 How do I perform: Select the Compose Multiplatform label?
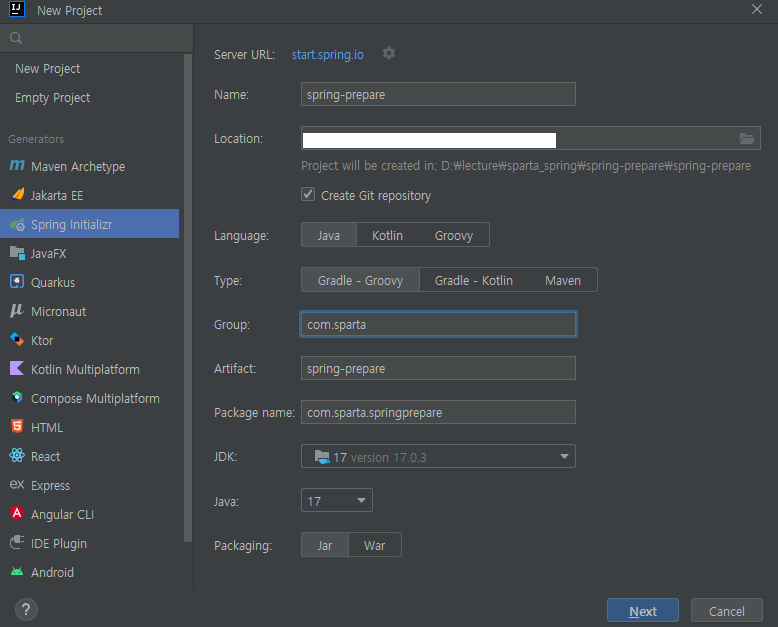(95, 399)
